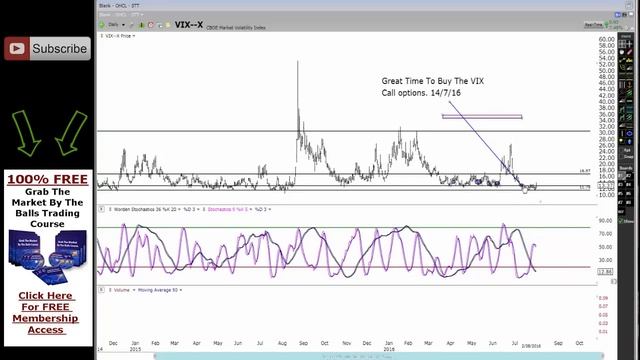This screenshot has height=360, width=640.
Task: Click the YouTube Subscribe button
Action: [x=47, y=49]
